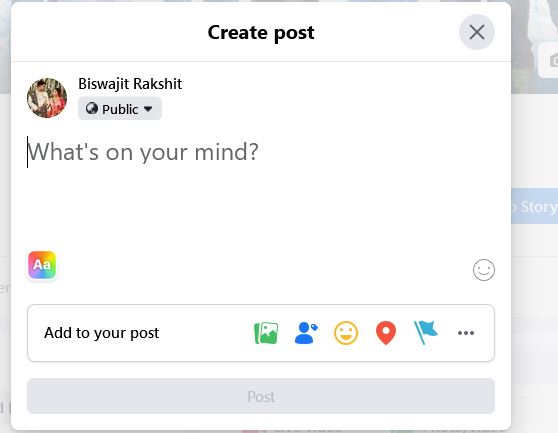558x433 pixels.
Task: Click the globe icon in audience selector
Action: 92,108
